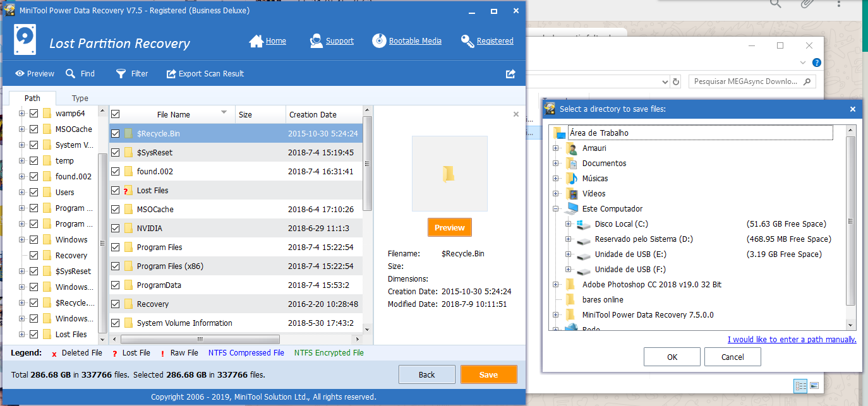Sort the list by Size column
868x406 pixels.
click(x=260, y=114)
